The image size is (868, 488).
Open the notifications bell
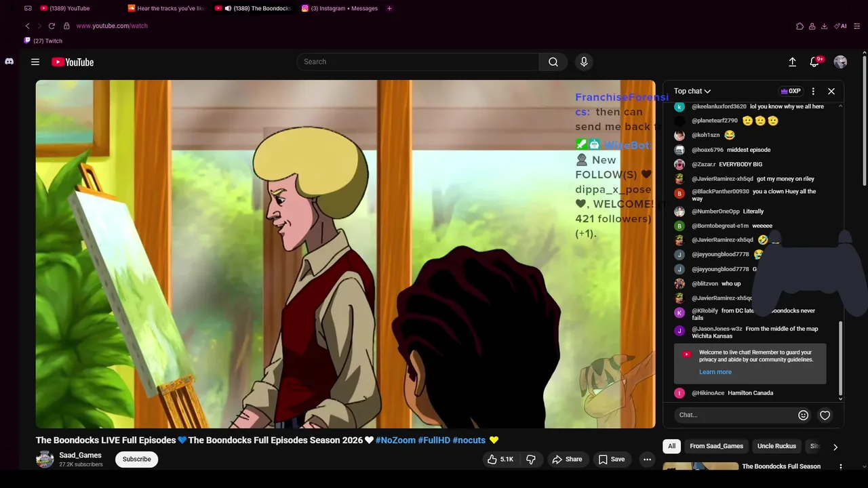pyautogui.click(x=815, y=62)
